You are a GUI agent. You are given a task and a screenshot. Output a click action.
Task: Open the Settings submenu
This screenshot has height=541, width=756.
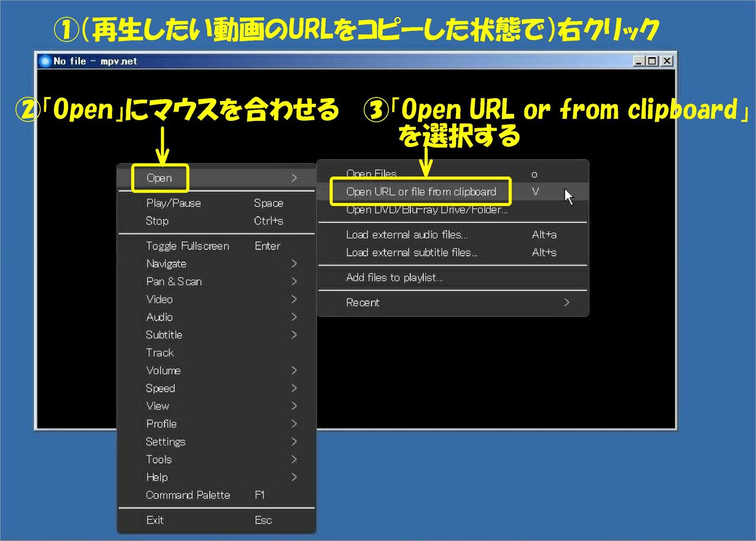tap(166, 441)
